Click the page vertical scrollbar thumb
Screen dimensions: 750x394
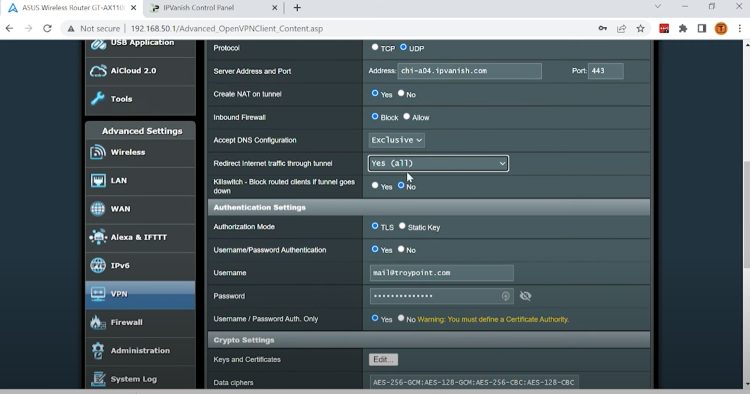(747, 214)
